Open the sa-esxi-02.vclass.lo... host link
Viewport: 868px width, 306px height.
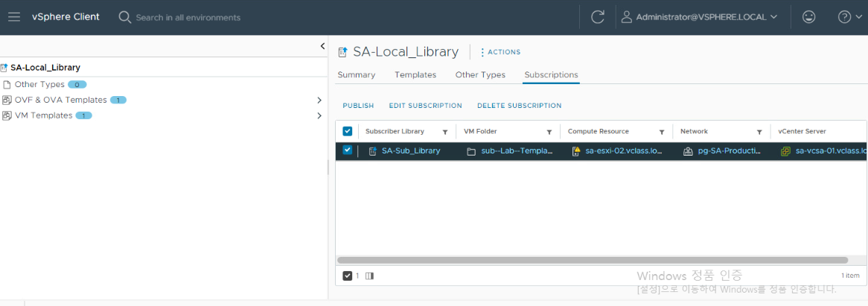(625, 150)
